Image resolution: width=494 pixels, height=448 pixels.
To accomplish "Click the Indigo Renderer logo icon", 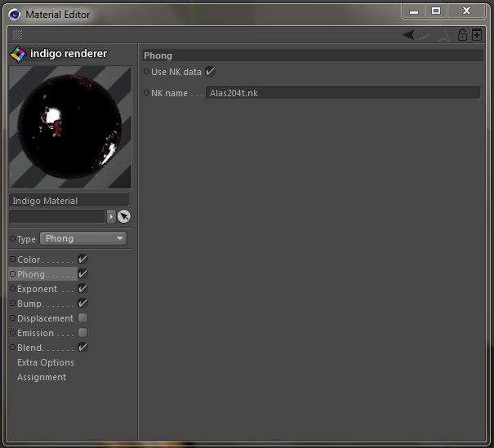I will pyautogui.click(x=18, y=54).
